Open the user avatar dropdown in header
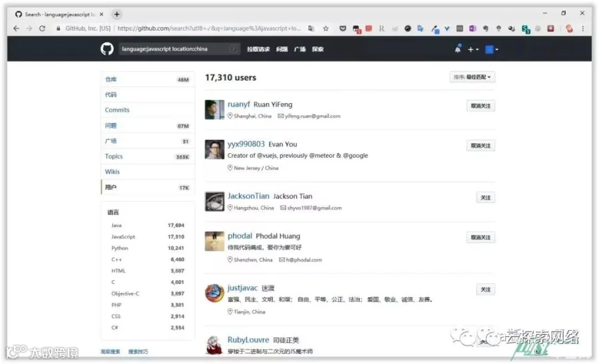599x364 pixels. [x=491, y=49]
